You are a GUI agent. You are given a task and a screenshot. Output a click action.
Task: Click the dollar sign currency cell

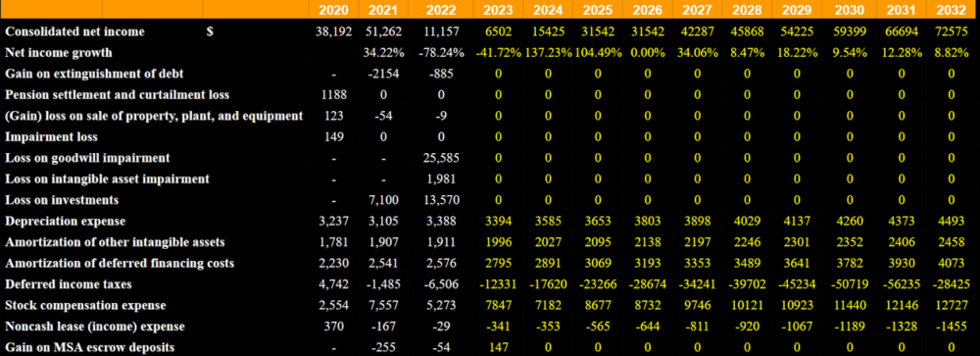point(210,32)
